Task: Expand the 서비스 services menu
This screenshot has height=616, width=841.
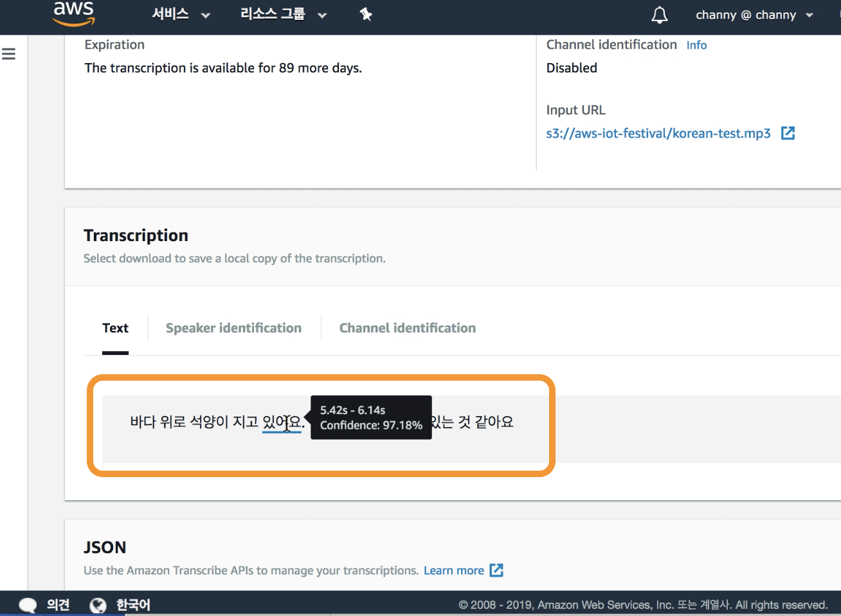Action: click(x=181, y=14)
